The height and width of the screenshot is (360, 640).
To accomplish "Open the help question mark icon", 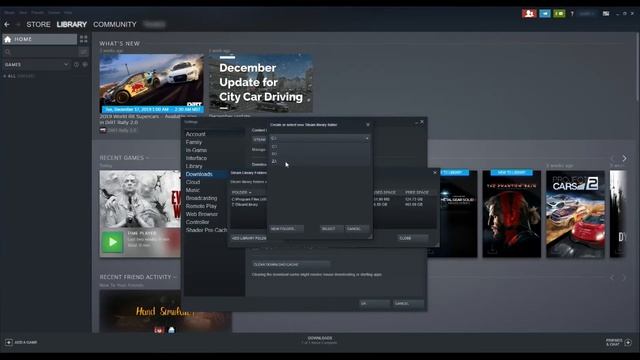I will pos(572,13).
